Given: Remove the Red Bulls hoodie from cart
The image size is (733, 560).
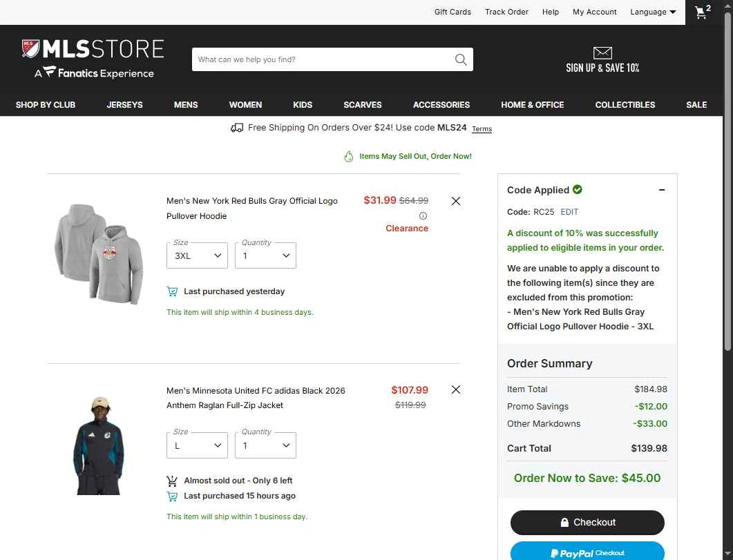Looking at the screenshot, I should coord(456,201).
